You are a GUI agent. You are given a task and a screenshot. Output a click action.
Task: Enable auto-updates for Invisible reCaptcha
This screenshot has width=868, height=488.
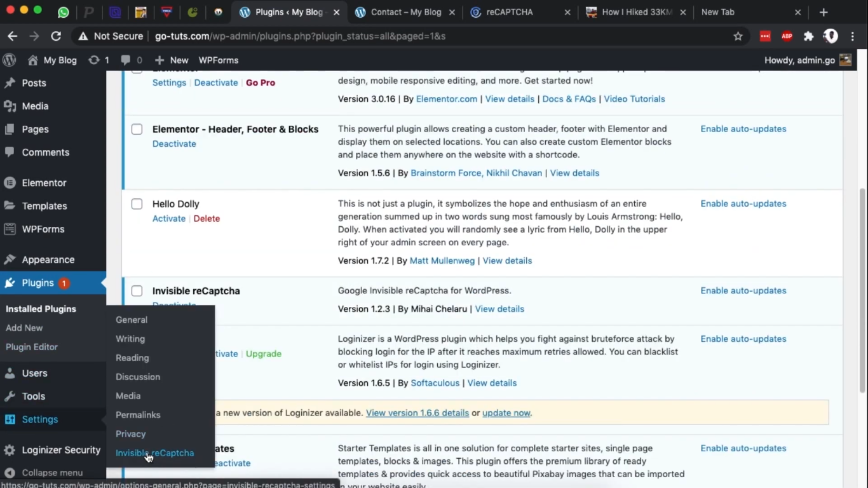point(743,291)
